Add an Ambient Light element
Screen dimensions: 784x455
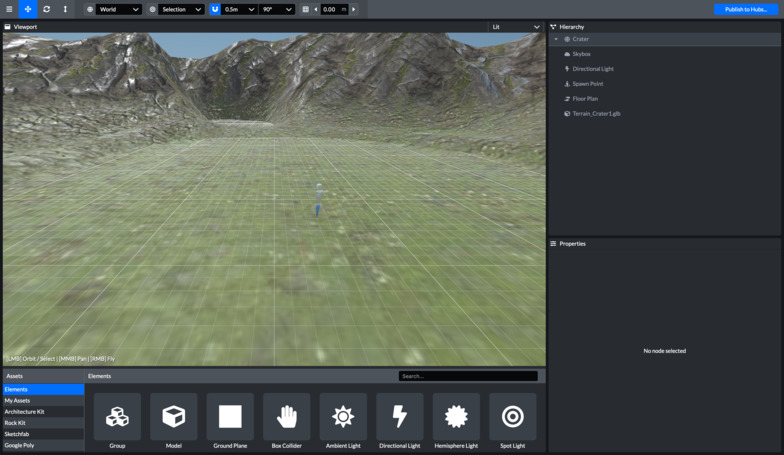pyautogui.click(x=343, y=417)
